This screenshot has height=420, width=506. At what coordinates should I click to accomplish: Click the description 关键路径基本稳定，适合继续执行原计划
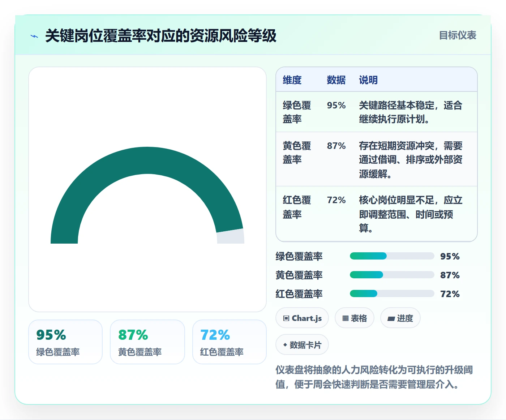coord(411,112)
